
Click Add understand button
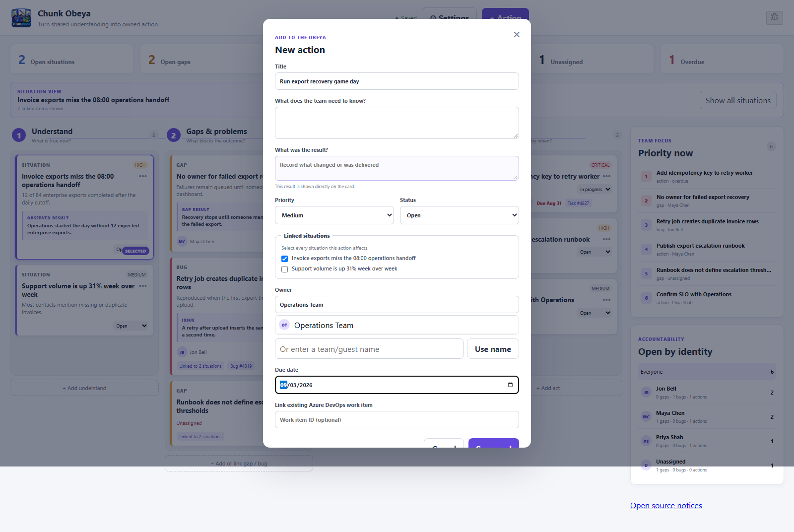coord(84,388)
